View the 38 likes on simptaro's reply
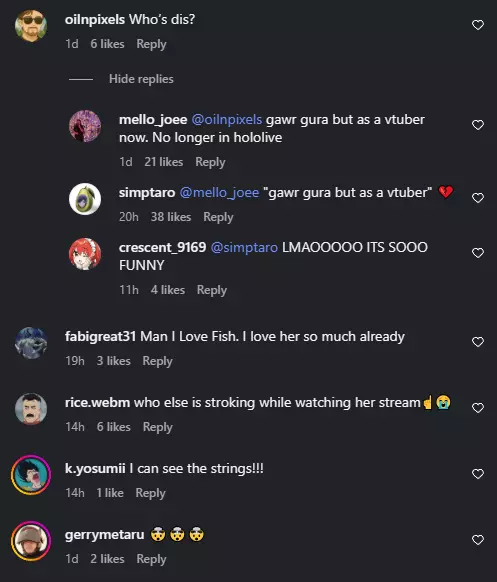The image size is (497, 582). 171,217
